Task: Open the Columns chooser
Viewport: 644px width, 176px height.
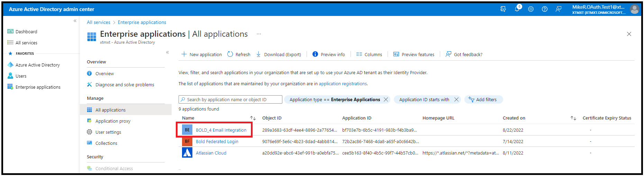Action: tap(369, 54)
